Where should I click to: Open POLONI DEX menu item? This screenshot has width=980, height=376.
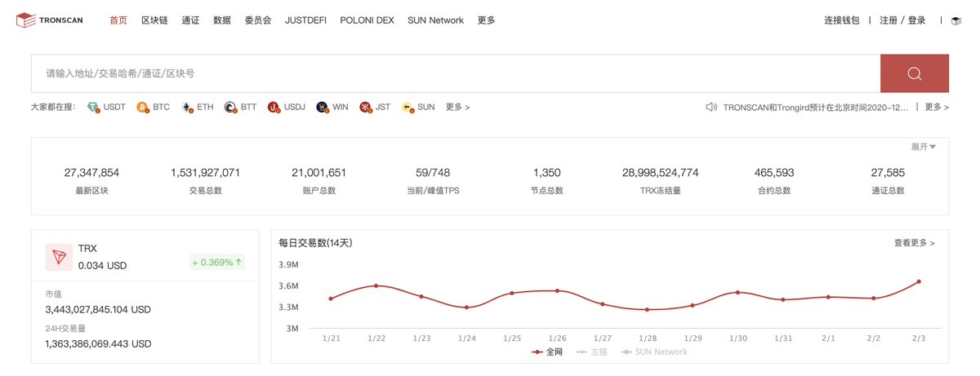point(367,20)
